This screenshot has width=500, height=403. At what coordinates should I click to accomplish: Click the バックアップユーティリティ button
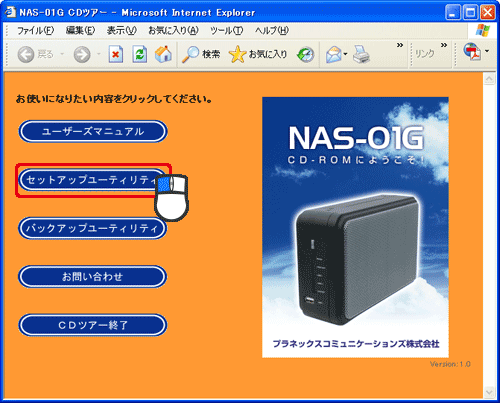point(93,228)
